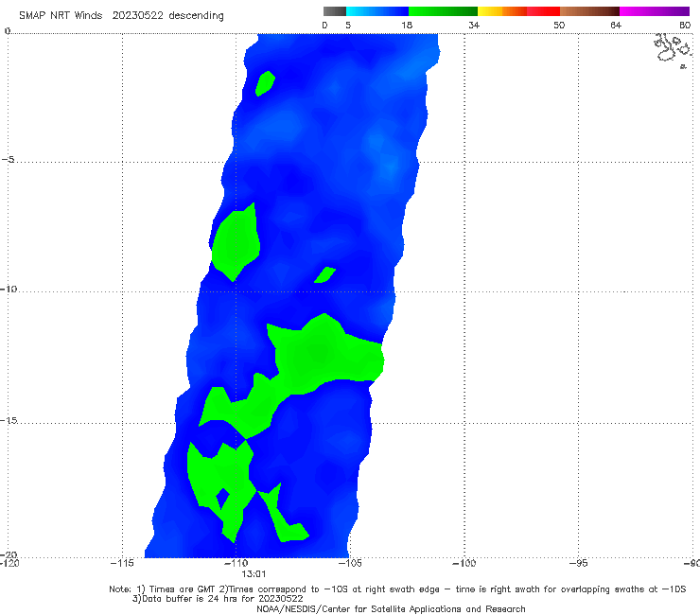The width and height of the screenshot is (700, 615).
Task: Click the swath time label '13:01'
Action: tap(254, 574)
